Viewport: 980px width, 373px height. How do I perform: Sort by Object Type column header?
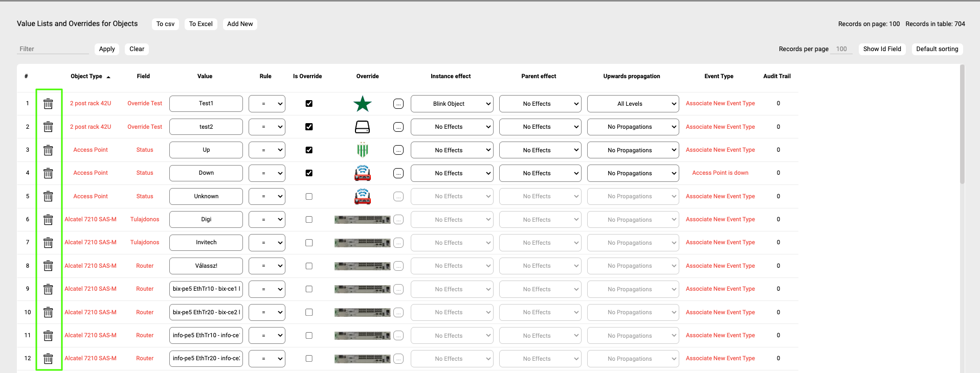[x=86, y=76]
